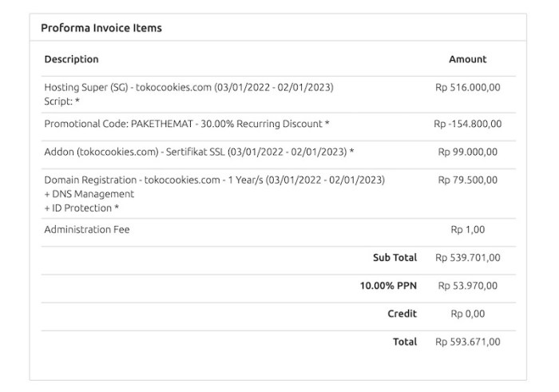Screen dimensions: 559x392
Task: Select the Description column header
Action: coord(71,59)
